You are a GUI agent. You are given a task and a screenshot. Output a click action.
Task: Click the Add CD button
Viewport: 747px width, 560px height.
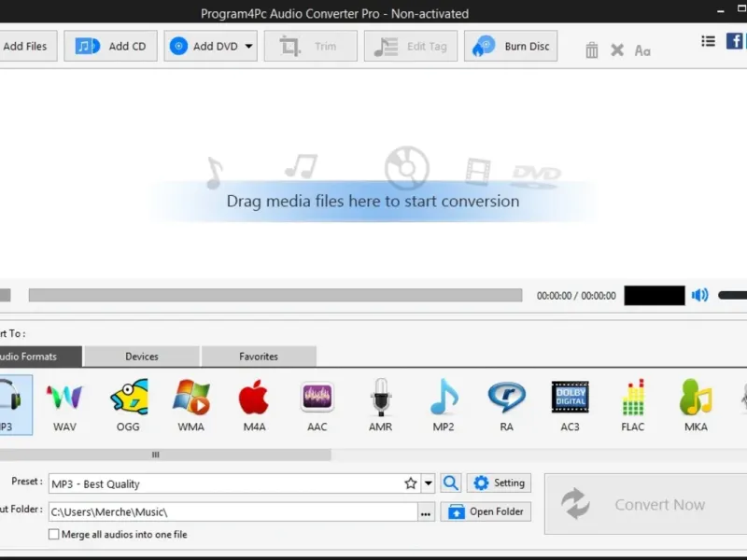click(110, 46)
